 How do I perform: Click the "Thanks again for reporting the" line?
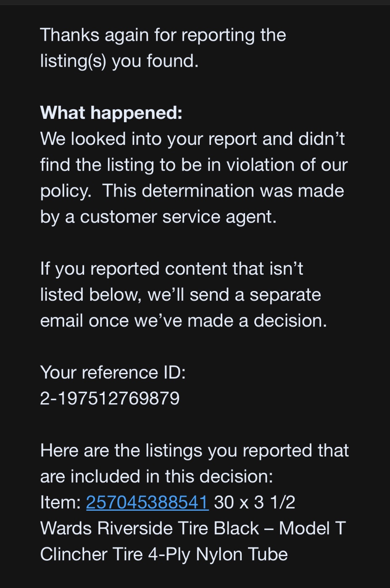[x=163, y=35]
